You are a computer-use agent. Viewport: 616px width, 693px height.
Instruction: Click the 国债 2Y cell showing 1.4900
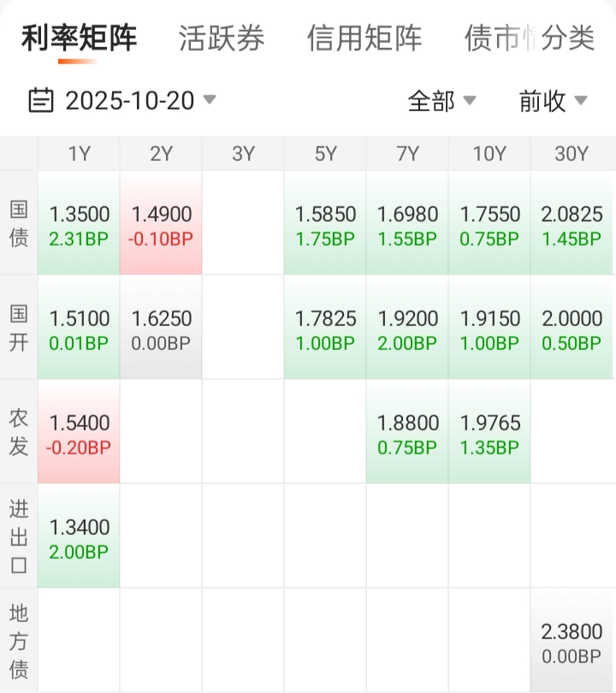(161, 225)
